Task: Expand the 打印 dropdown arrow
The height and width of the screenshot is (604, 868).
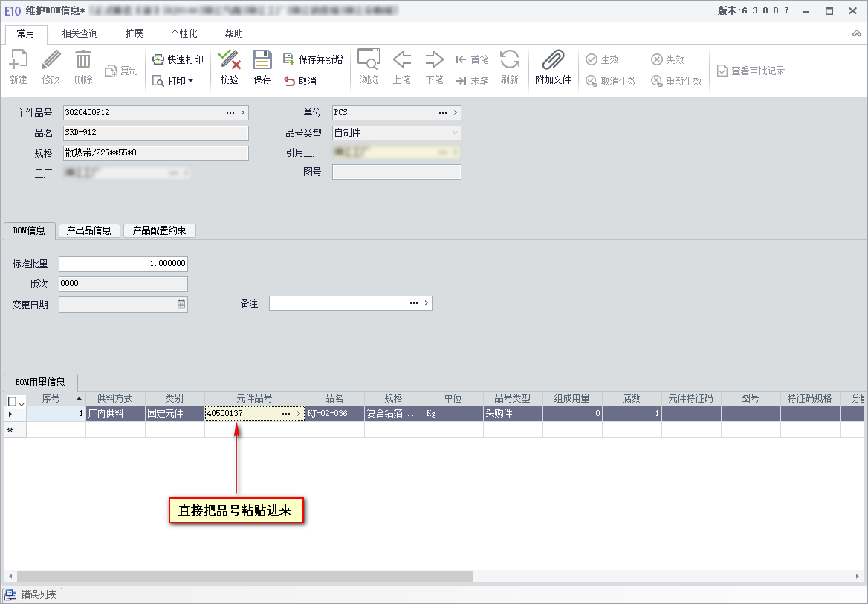Action: tap(190, 81)
